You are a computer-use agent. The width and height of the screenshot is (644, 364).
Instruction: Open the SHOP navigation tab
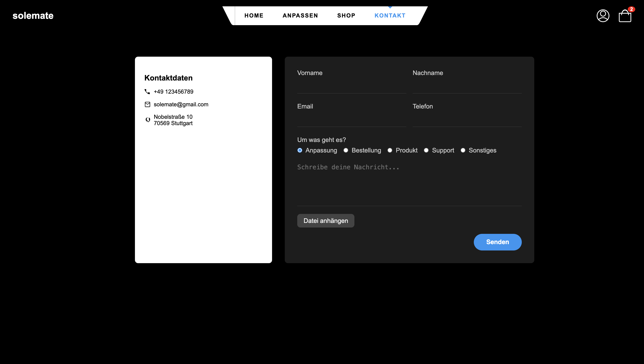pyautogui.click(x=346, y=16)
